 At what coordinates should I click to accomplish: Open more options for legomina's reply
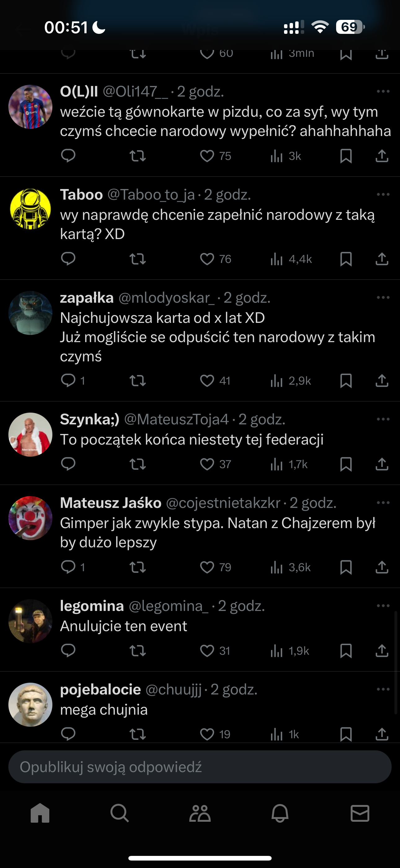pyautogui.click(x=383, y=606)
